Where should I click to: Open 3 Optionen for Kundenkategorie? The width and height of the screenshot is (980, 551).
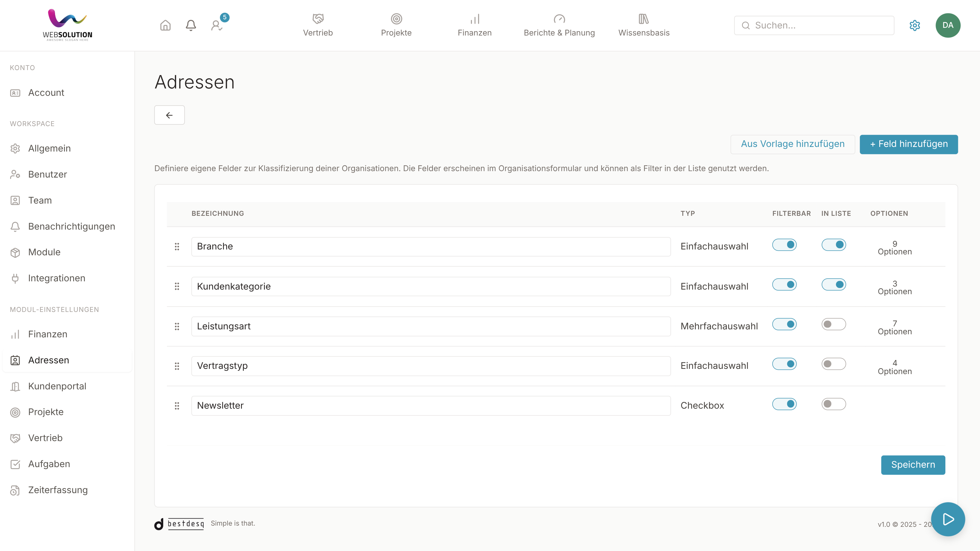point(894,287)
